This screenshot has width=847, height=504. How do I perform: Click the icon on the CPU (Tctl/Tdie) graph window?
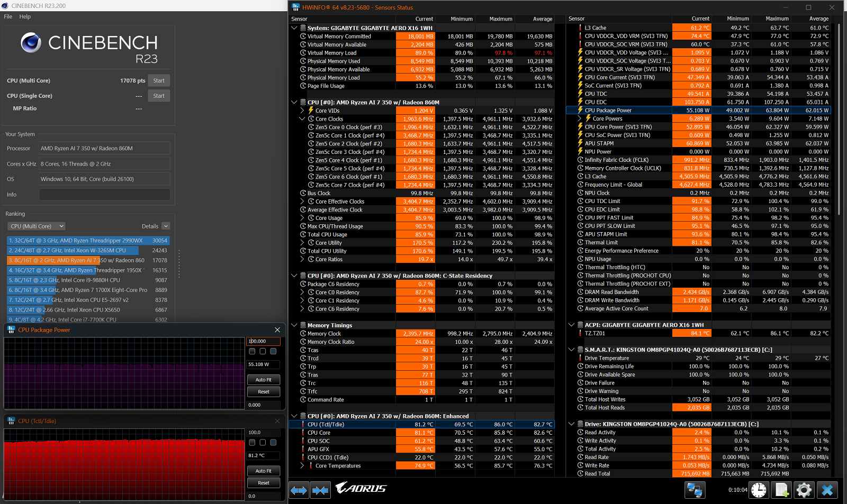[11, 421]
